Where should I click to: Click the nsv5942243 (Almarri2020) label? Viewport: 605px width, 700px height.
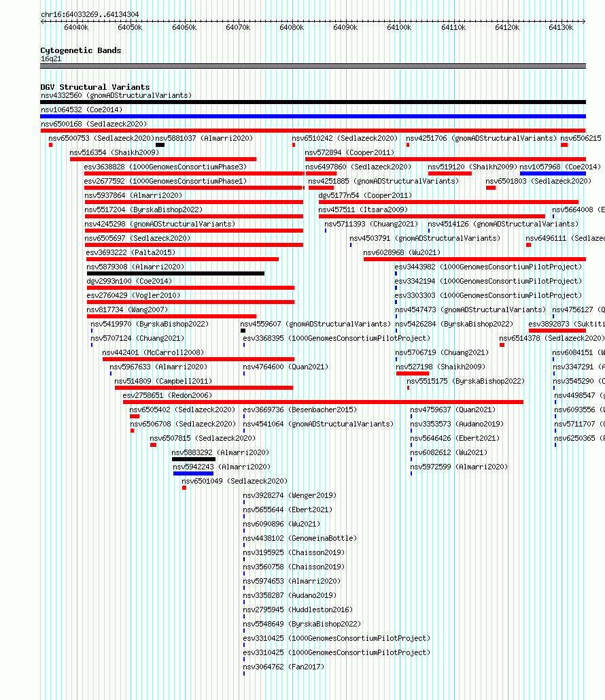[222, 467]
